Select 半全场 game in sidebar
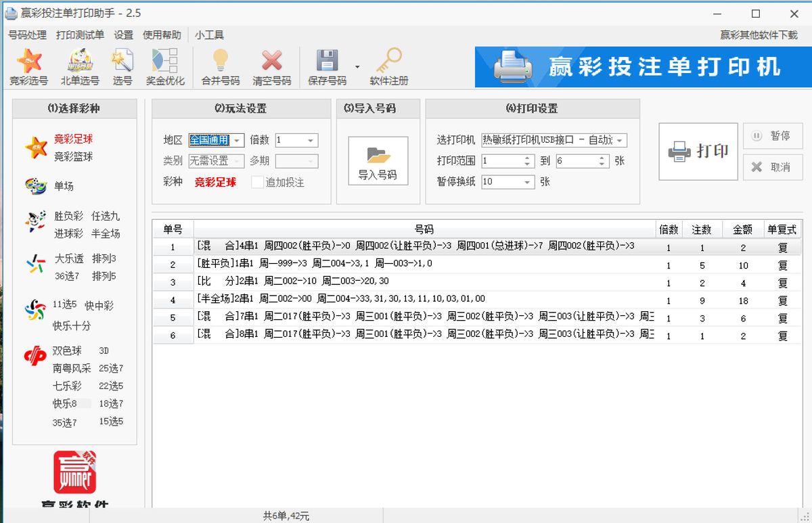The image size is (812, 523). point(106,233)
